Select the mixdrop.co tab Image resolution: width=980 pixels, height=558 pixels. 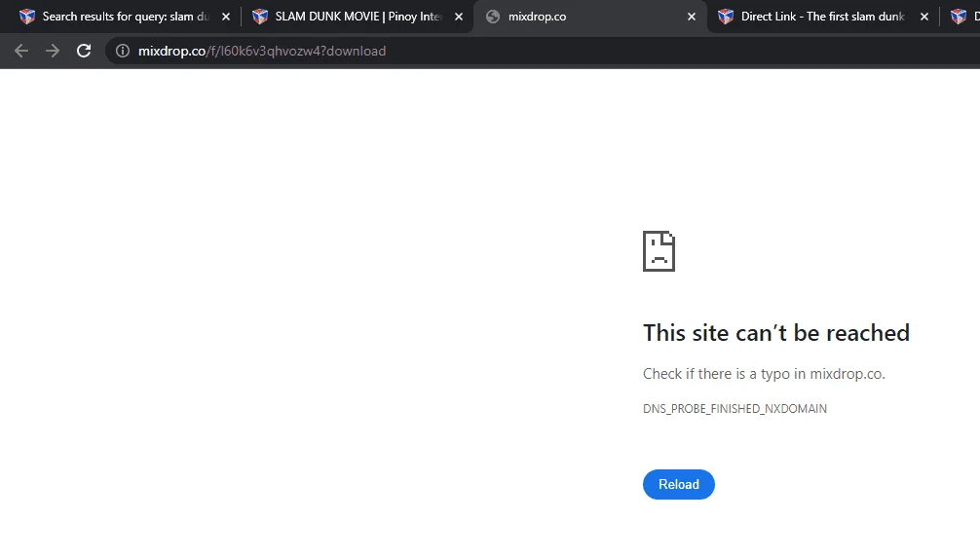(x=590, y=17)
